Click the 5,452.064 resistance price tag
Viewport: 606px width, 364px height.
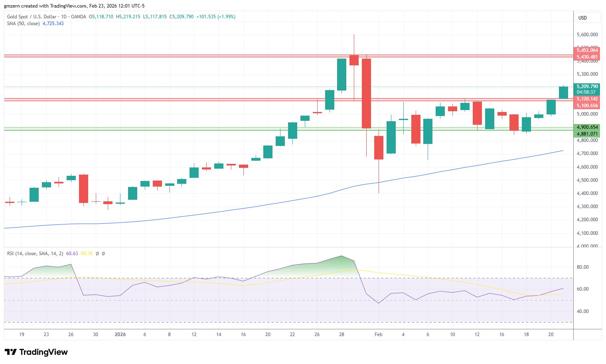[587, 50]
